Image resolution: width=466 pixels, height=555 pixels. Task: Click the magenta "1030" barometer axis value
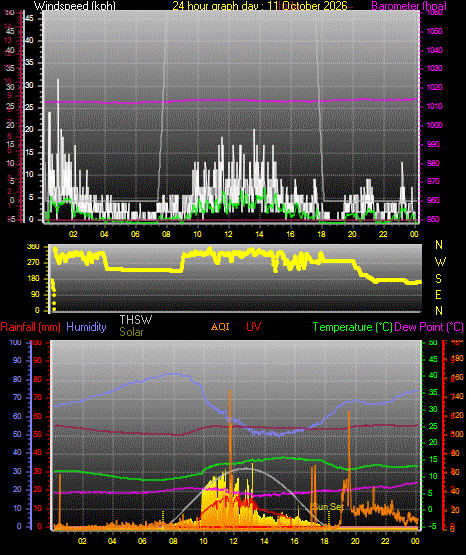434,68
